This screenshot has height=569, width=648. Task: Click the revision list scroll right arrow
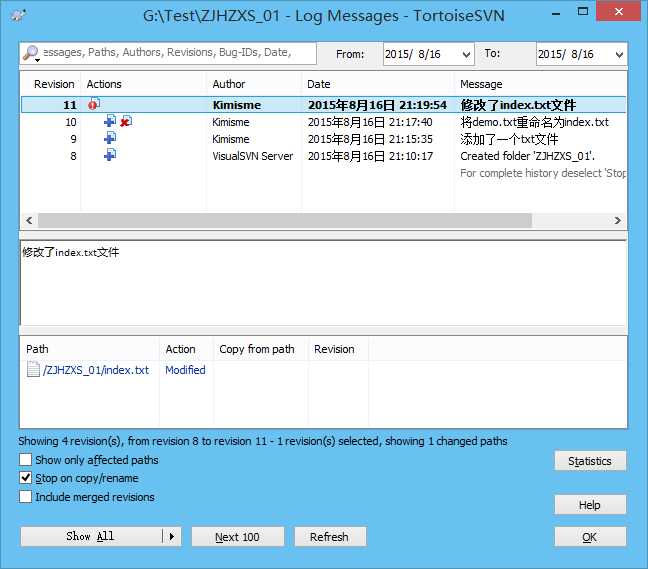(617, 220)
